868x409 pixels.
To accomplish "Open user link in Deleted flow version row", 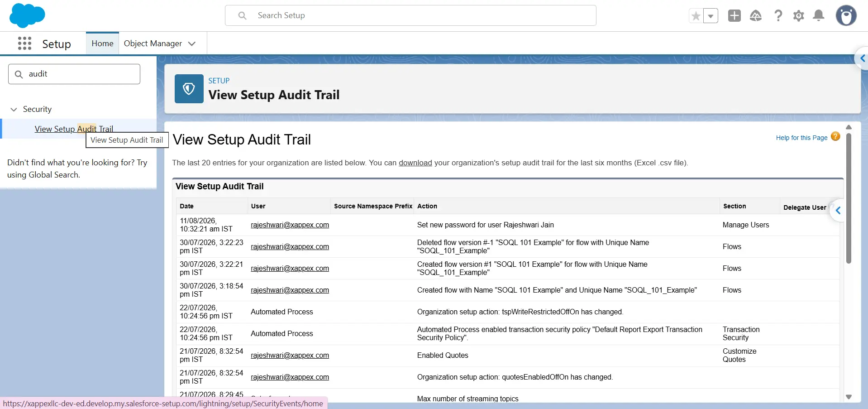I will (290, 246).
